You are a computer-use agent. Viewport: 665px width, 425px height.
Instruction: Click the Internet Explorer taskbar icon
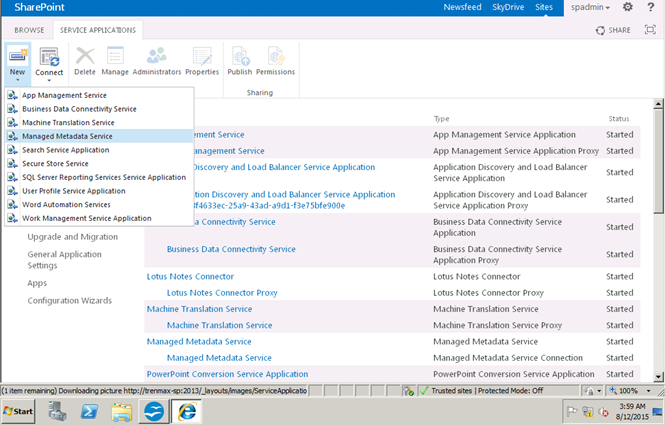point(187,411)
